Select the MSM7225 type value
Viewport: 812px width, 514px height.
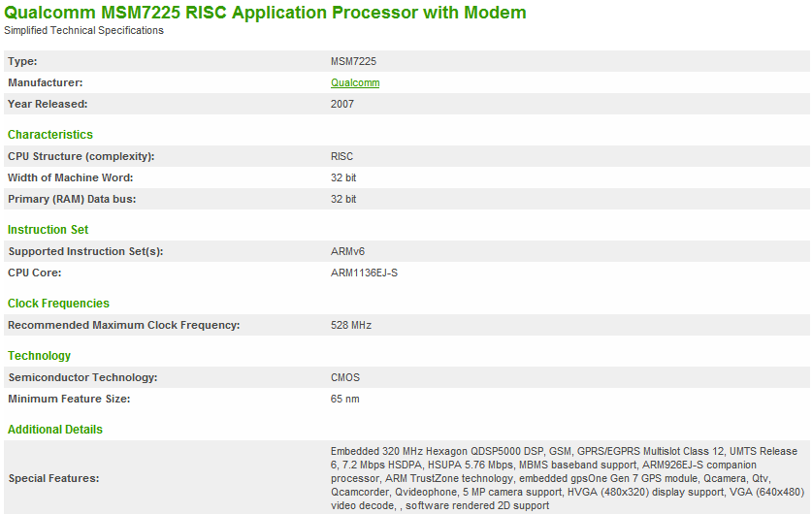pyautogui.click(x=354, y=61)
